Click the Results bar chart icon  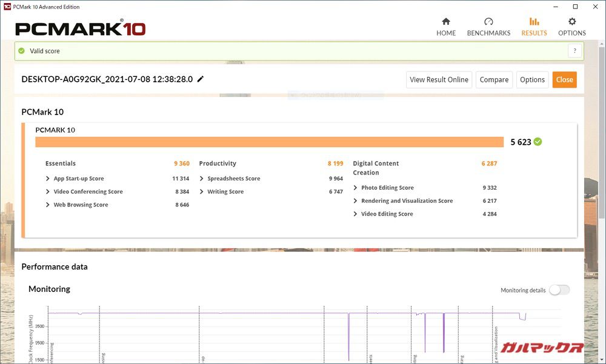point(534,22)
